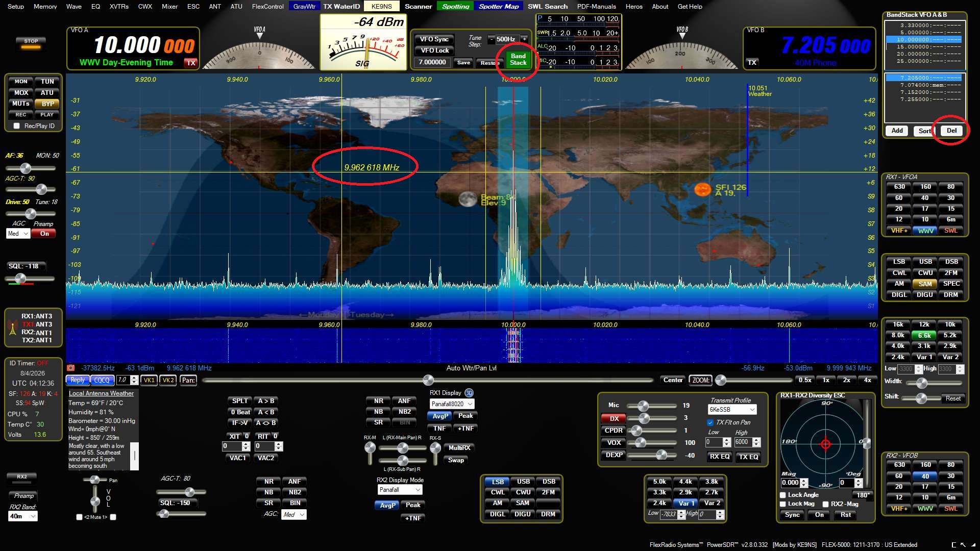Click the AF volume slider
Image resolution: width=980 pixels, height=551 pixels.
tap(31, 168)
